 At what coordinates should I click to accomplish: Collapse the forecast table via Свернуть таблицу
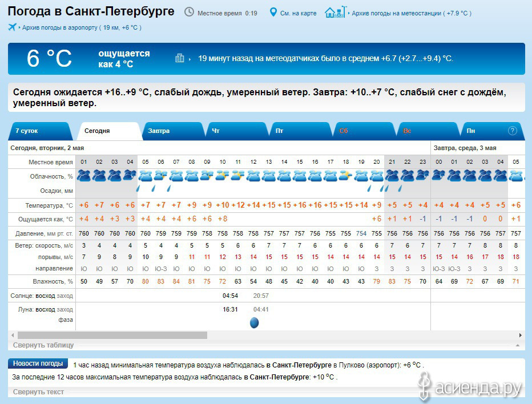tap(43, 345)
